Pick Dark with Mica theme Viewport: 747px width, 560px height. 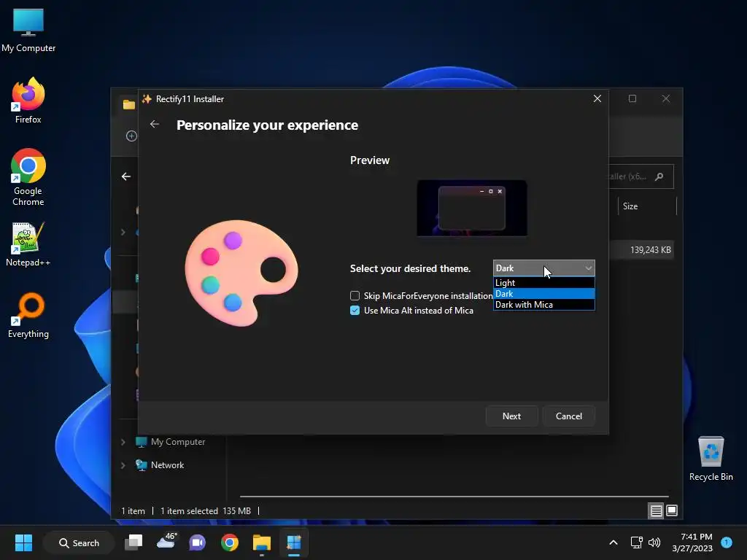click(x=543, y=305)
